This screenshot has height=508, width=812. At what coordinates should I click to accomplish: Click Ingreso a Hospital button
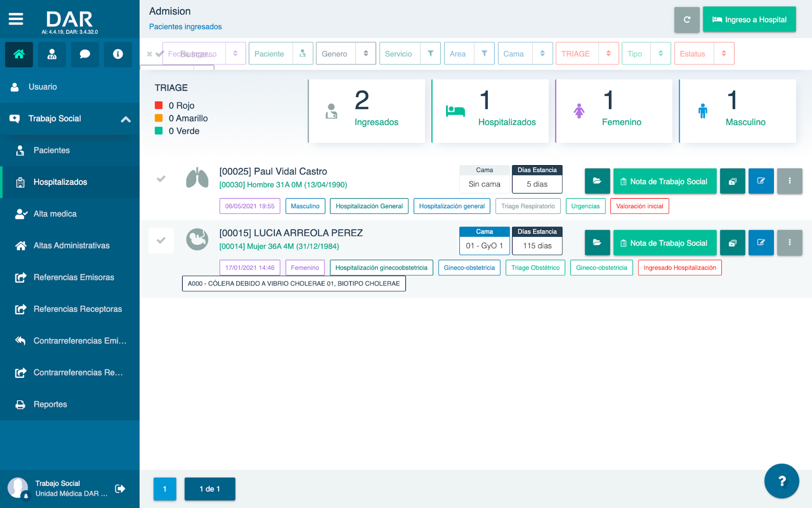(749, 20)
